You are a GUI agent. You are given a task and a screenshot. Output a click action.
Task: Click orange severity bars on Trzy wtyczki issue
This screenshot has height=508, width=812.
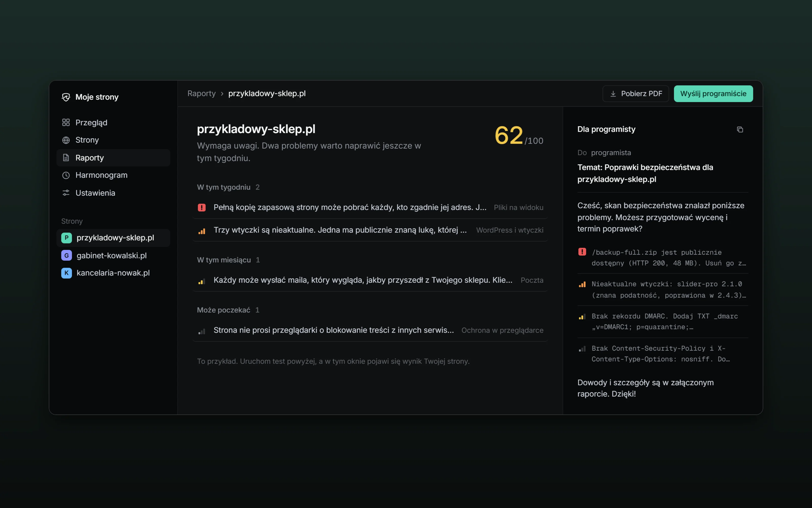[x=202, y=231]
